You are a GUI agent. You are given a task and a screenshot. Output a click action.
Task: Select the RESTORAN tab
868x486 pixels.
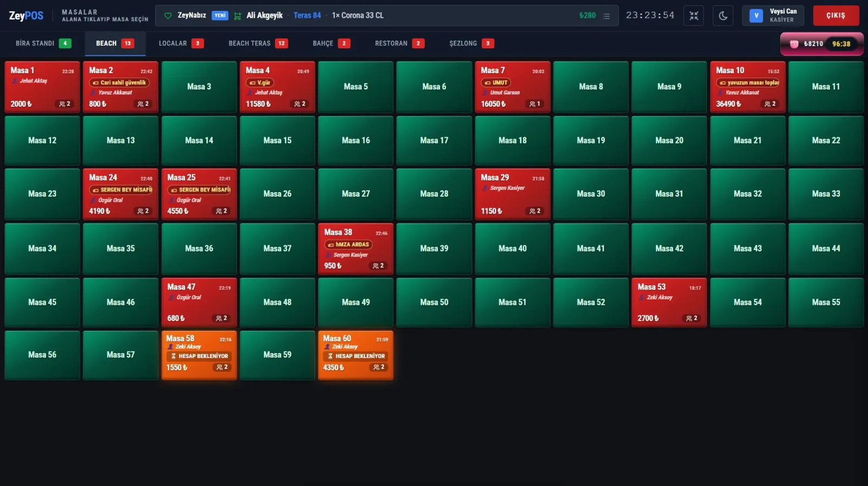coord(399,43)
